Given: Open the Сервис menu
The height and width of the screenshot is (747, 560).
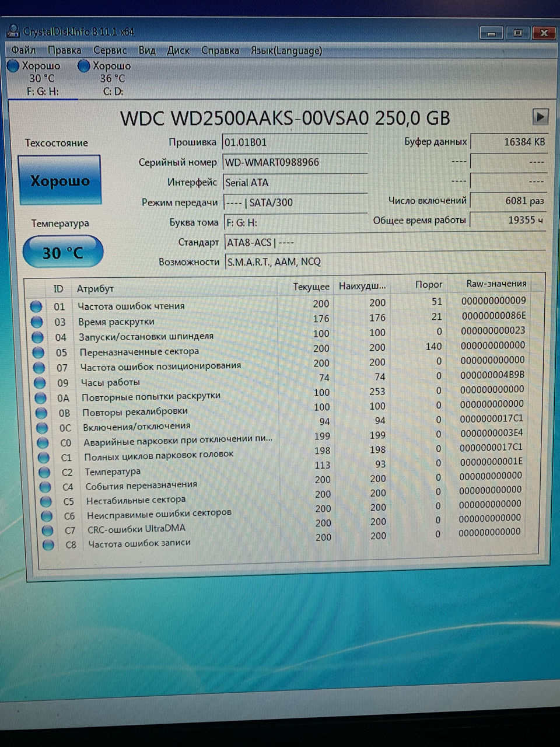Looking at the screenshot, I should [x=109, y=51].
